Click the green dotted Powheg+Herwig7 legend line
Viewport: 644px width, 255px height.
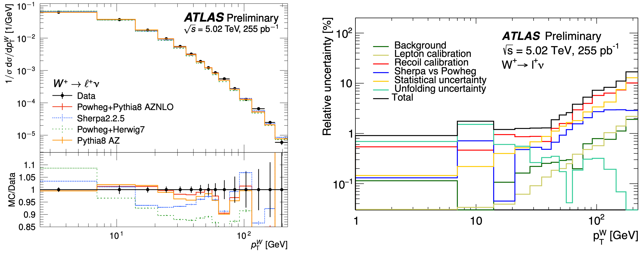pos(62,129)
